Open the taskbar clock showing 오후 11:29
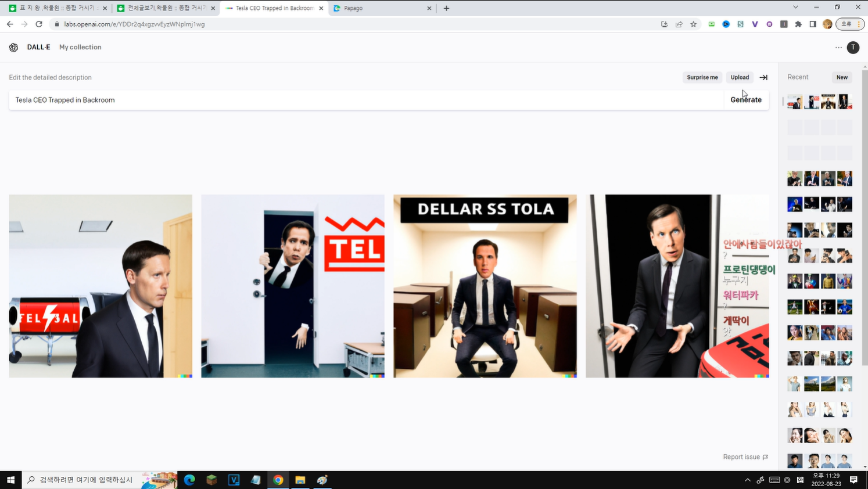This screenshot has width=868, height=489. click(826, 480)
